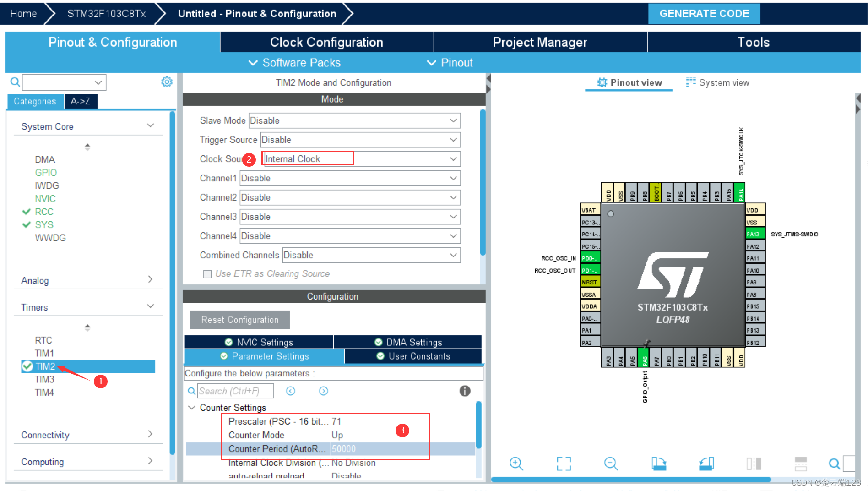Show parameter info icon
Image resolution: width=868 pixels, height=491 pixels.
click(x=465, y=391)
